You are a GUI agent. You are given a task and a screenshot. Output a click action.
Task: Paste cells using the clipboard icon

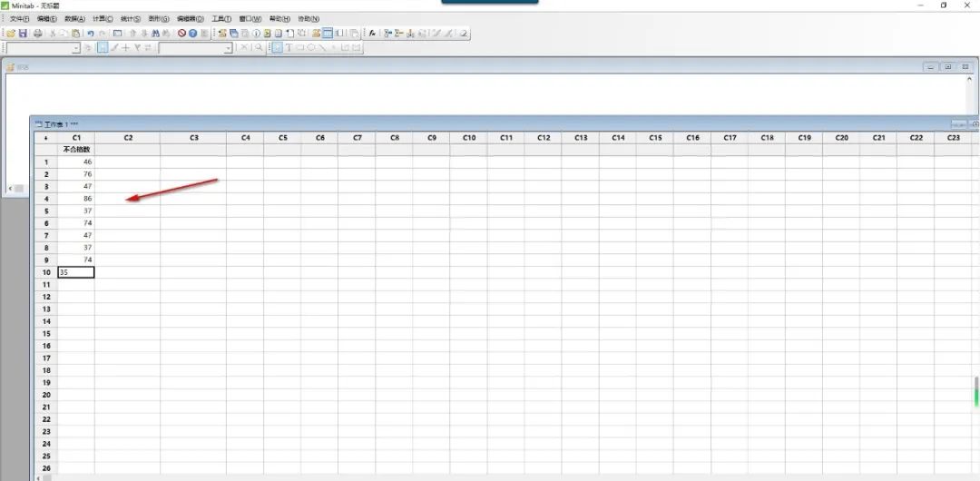tap(75, 34)
